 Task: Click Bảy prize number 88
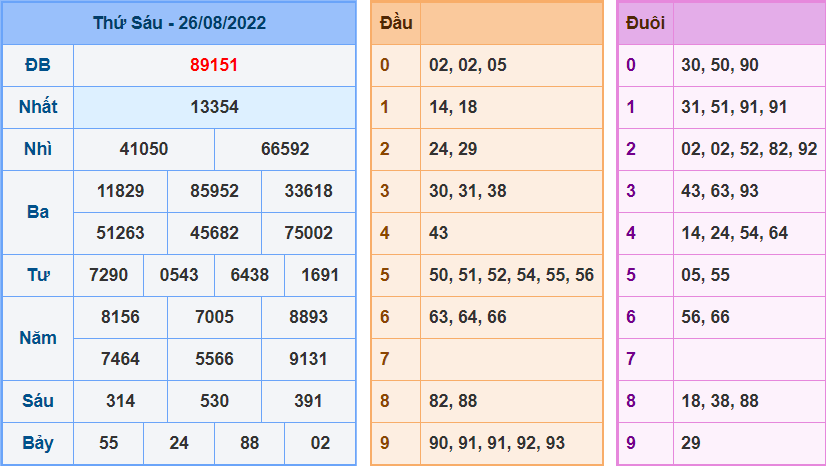[x=250, y=443]
